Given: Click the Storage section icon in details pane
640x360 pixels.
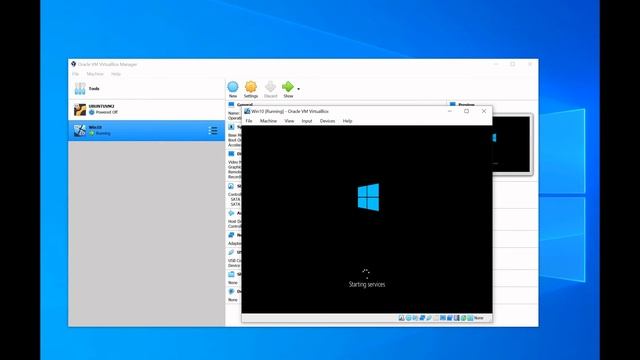Looking at the screenshot, I should 231,186.
